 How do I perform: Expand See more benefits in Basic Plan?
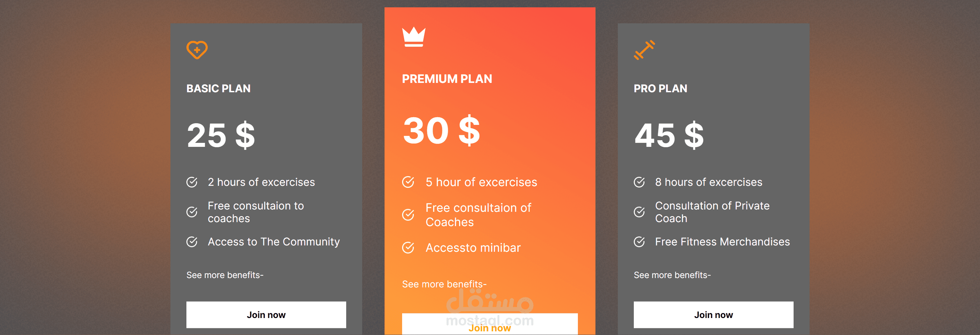tap(224, 275)
